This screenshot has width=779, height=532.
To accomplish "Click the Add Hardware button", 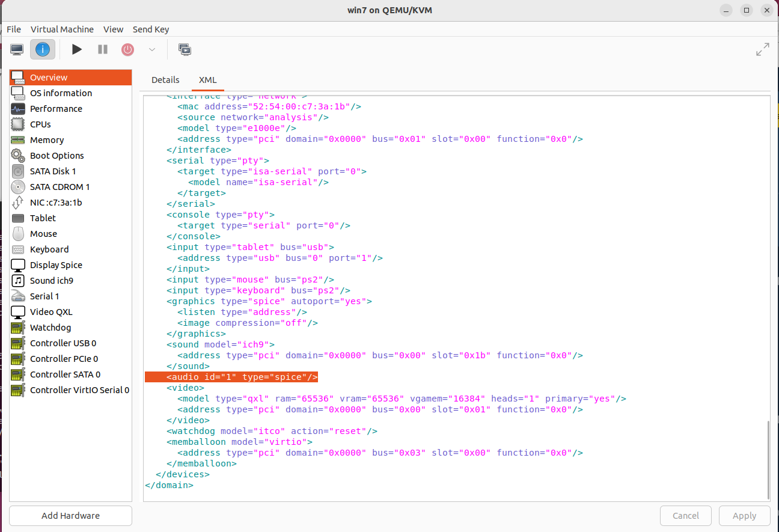I will click(70, 516).
